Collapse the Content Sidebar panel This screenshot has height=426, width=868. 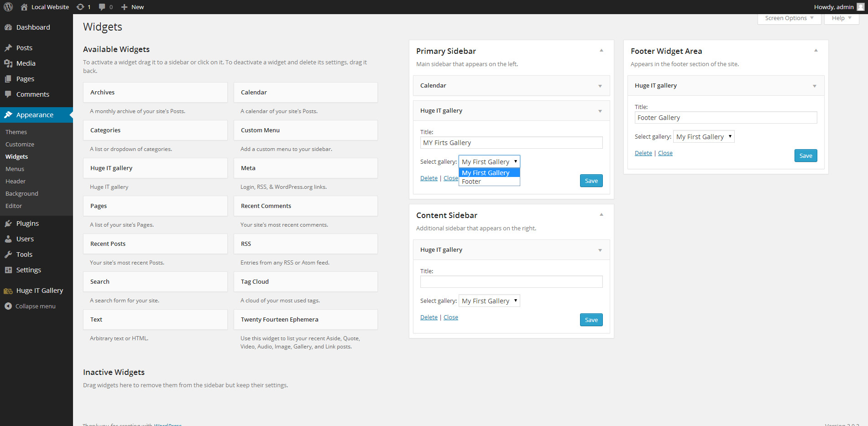pos(601,215)
